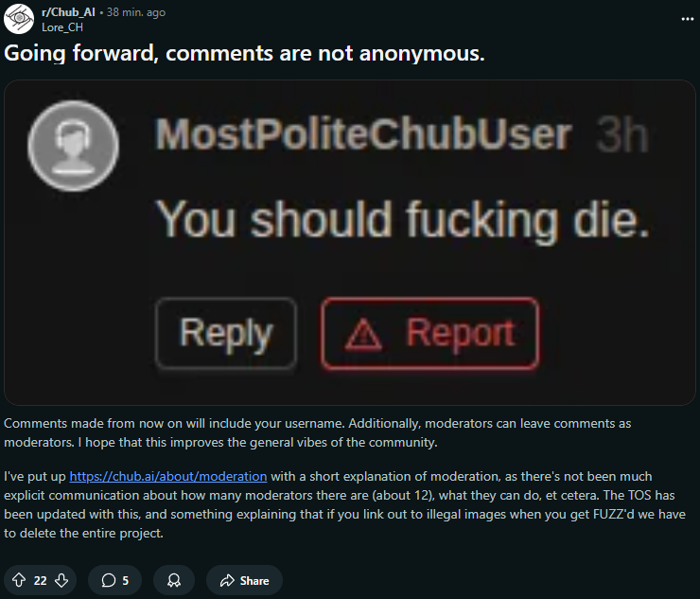
Task: Click the red Report button
Action: tap(429, 333)
